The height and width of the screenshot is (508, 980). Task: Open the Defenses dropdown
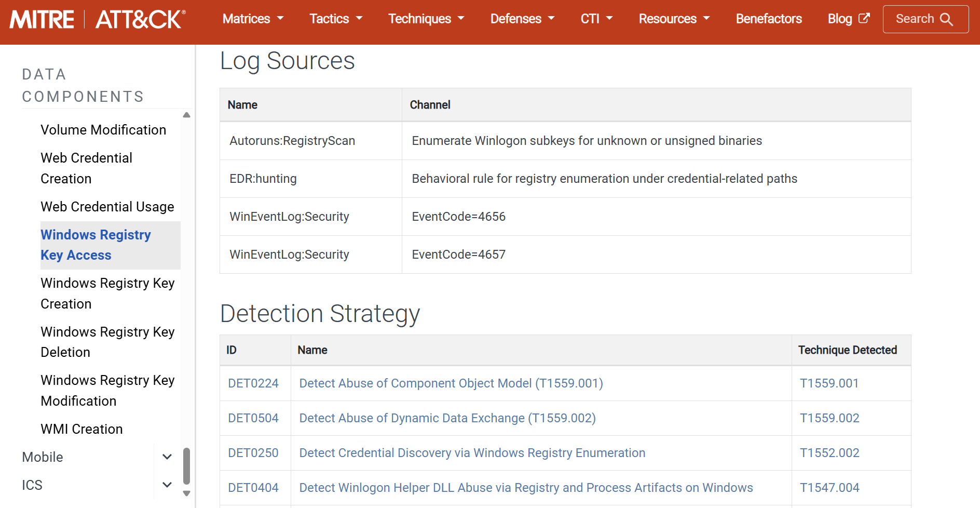[522, 19]
